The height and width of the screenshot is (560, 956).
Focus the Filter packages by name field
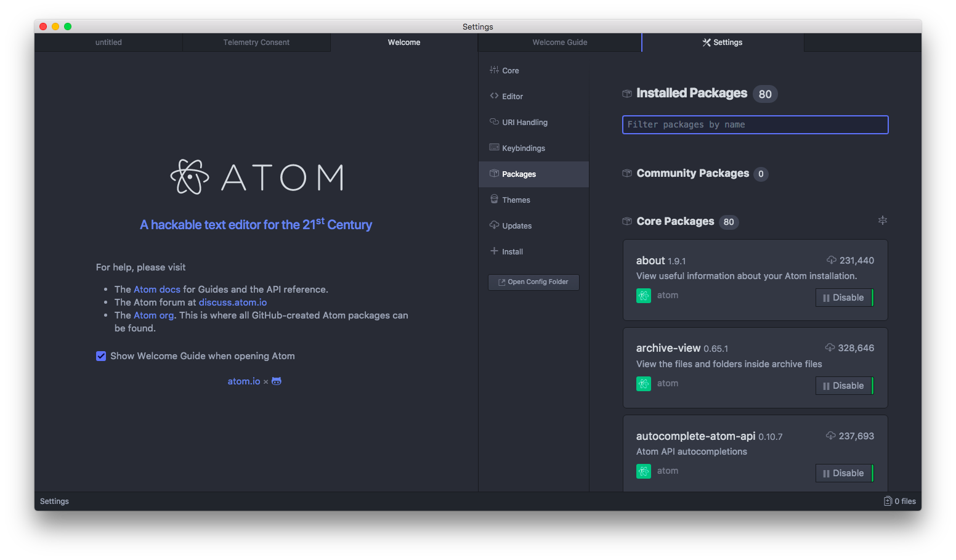tap(755, 124)
